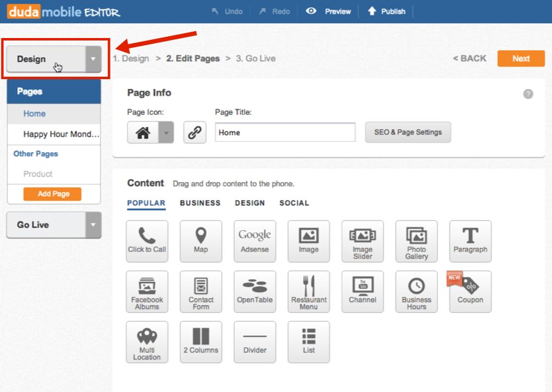Jump to step 3. Go Live
The image size is (552, 392).
click(256, 58)
